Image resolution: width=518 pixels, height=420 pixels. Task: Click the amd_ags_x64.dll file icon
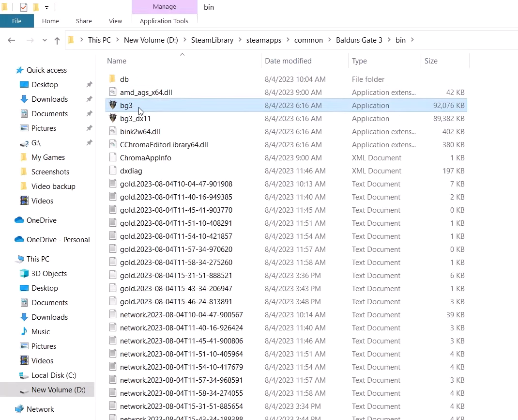point(113,92)
